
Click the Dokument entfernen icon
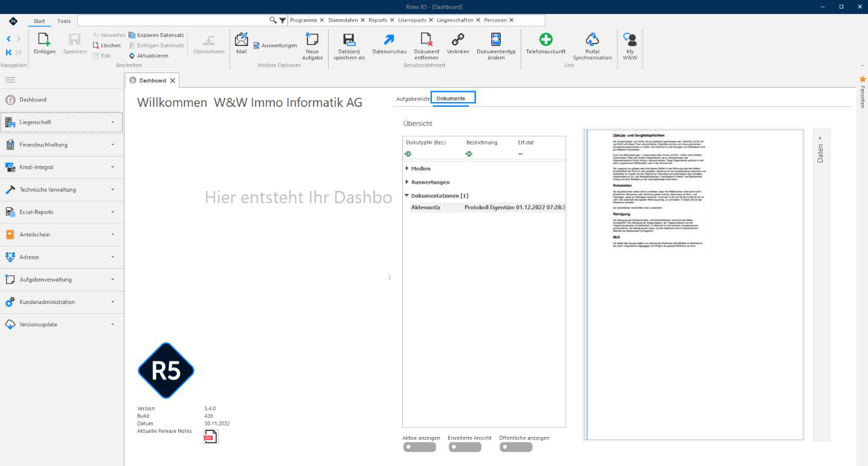pyautogui.click(x=426, y=39)
